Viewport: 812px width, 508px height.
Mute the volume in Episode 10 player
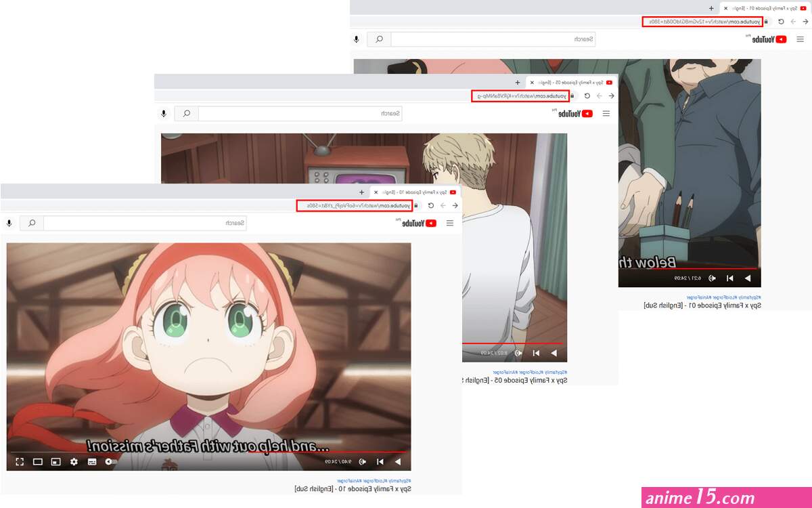pos(363,462)
